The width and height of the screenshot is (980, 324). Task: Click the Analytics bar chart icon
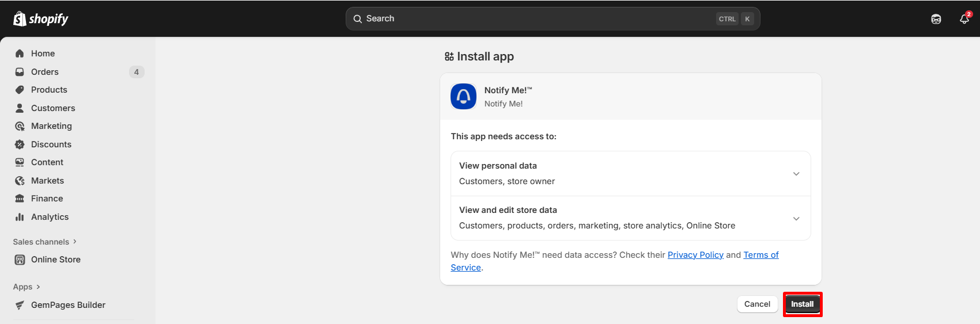pyautogui.click(x=20, y=217)
